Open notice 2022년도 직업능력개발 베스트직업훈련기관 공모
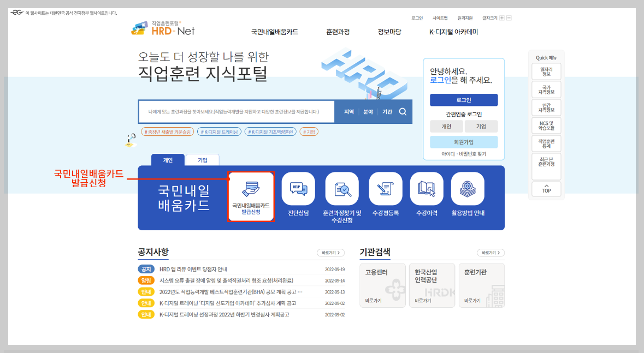644x353 pixels. pos(231,292)
